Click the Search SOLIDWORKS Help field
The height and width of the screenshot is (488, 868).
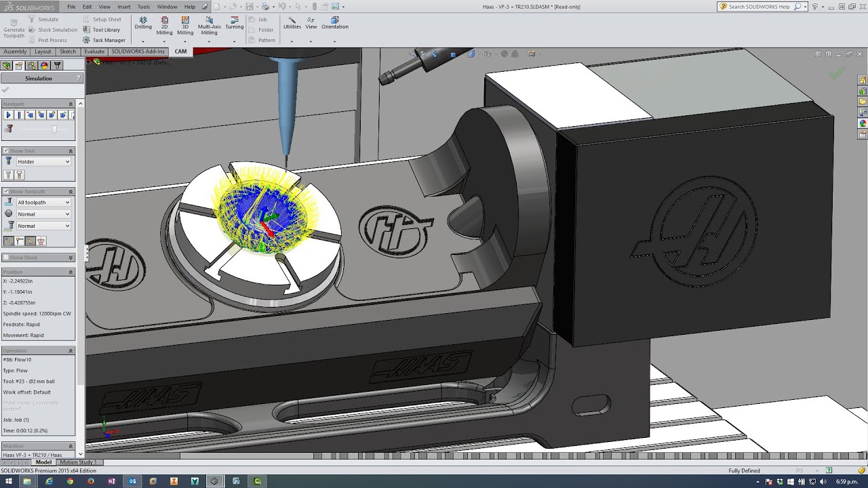click(x=758, y=7)
